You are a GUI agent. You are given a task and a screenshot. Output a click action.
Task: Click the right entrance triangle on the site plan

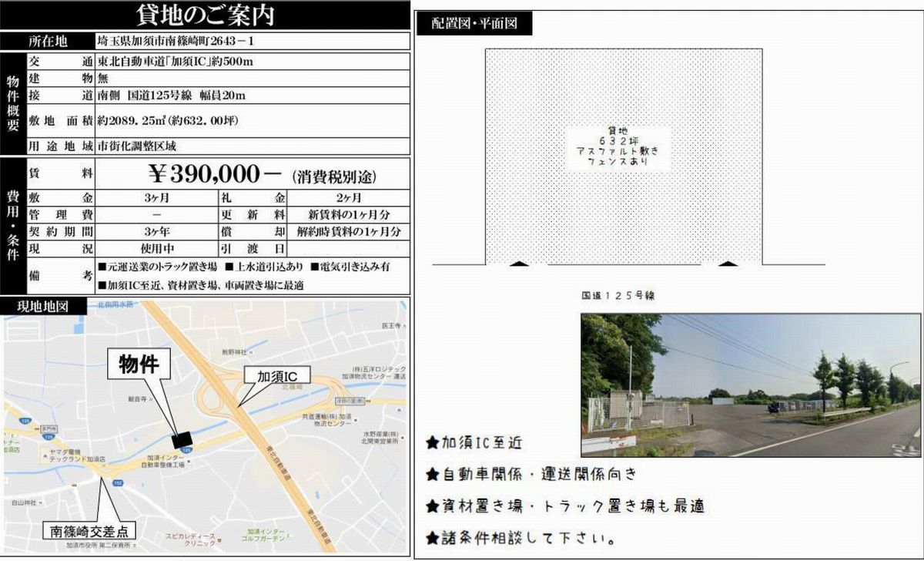pyautogui.click(x=727, y=264)
